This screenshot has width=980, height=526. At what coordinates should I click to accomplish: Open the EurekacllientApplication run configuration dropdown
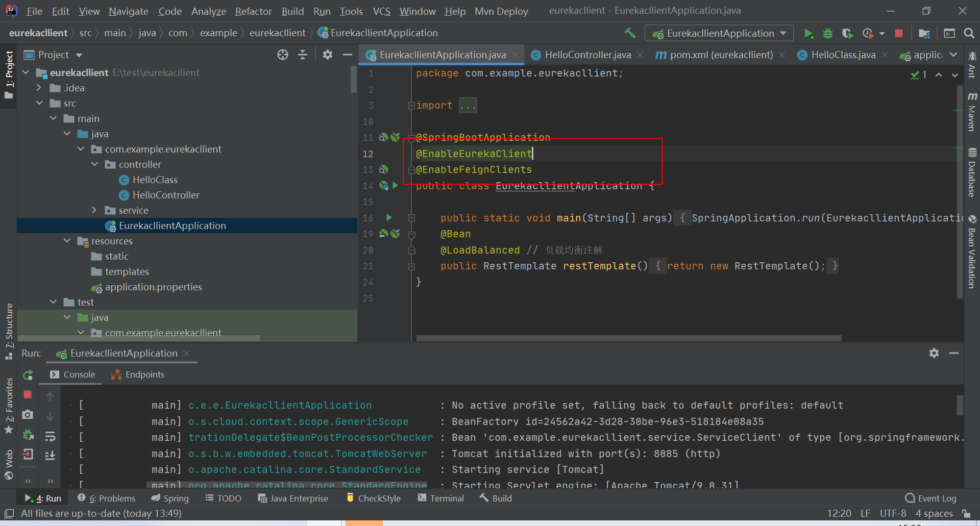[719, 34]
